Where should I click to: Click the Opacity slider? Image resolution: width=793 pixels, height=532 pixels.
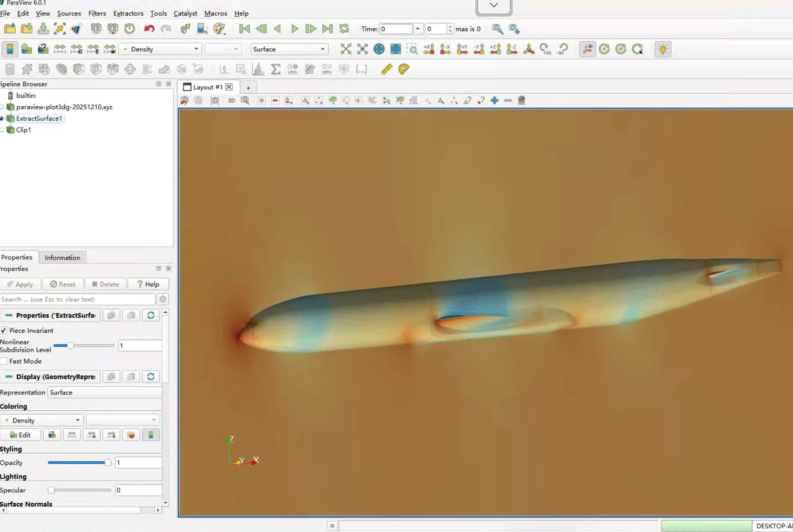[78, 463]
